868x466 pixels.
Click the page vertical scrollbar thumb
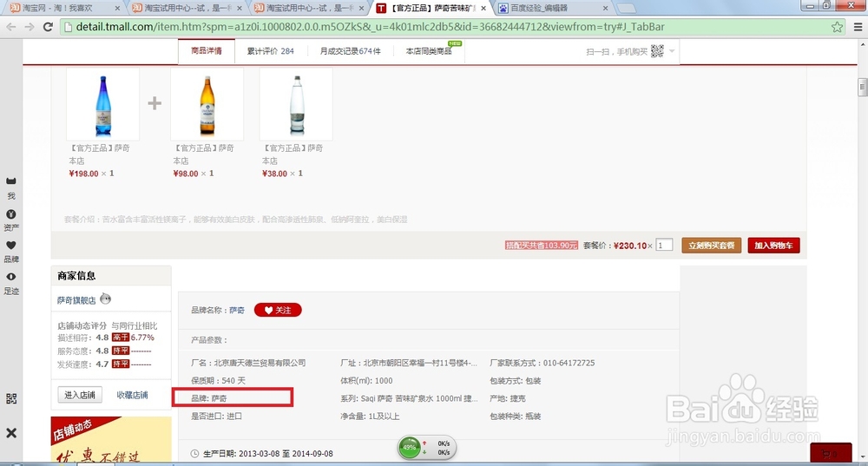(x=862, y=88)
